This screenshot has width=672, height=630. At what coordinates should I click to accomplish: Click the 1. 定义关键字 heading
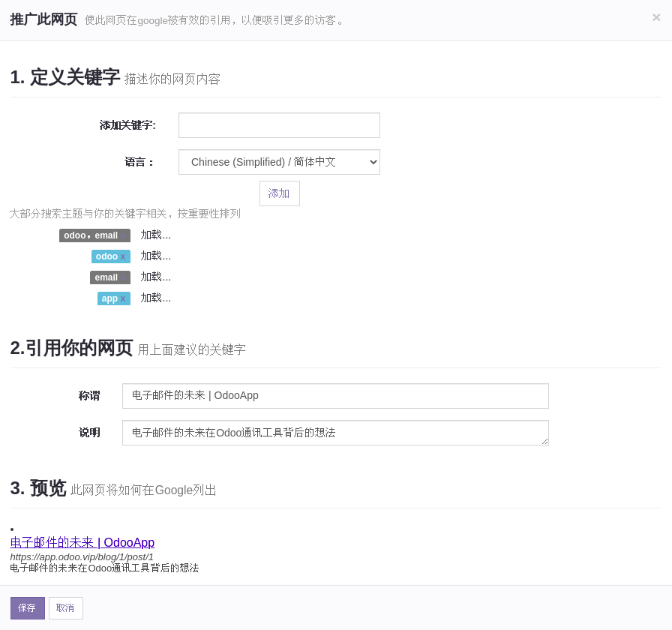tap(64, 77)
